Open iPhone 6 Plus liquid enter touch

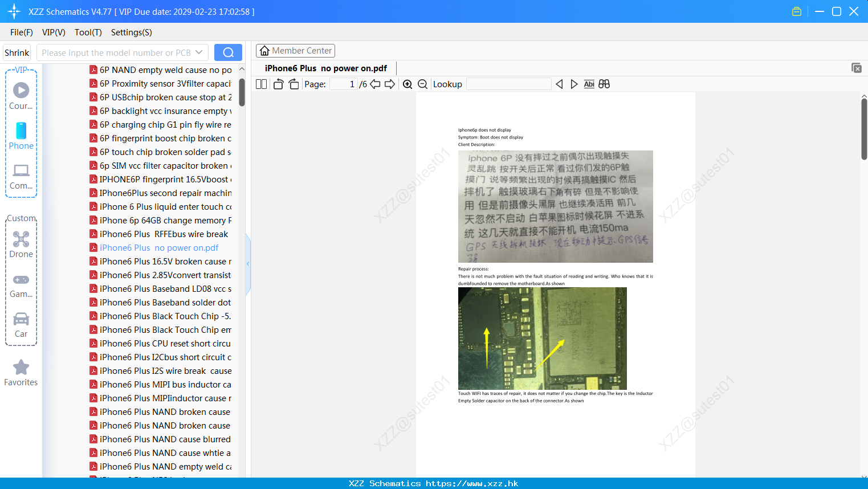(161, 207)
